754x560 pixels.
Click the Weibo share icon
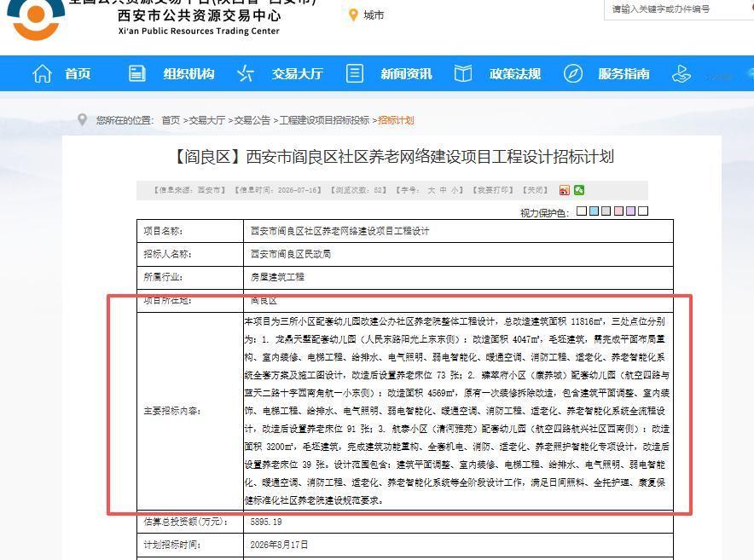click(x=565, y=190)
